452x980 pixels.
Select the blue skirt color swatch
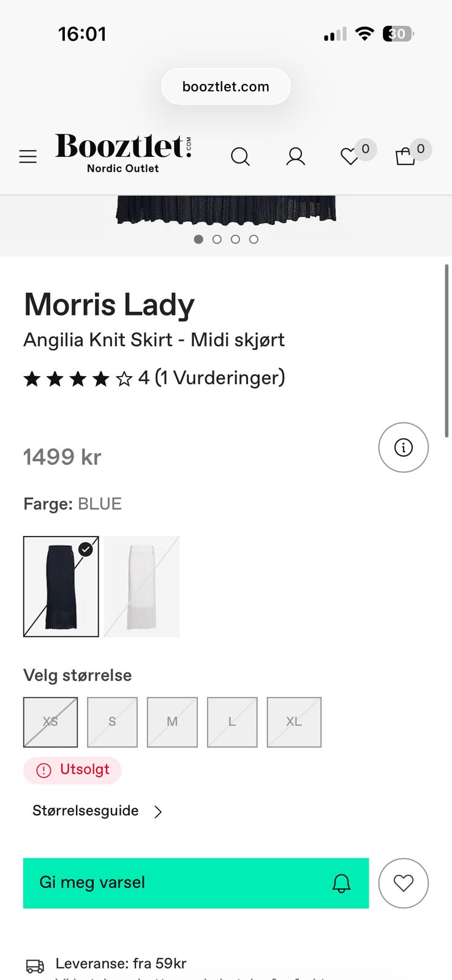61,587
